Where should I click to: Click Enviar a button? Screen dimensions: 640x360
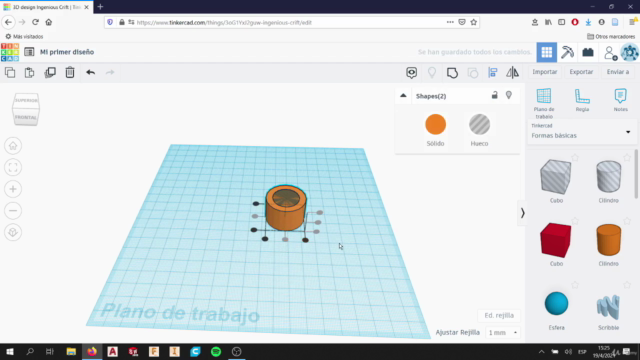(x=618, y=72)
